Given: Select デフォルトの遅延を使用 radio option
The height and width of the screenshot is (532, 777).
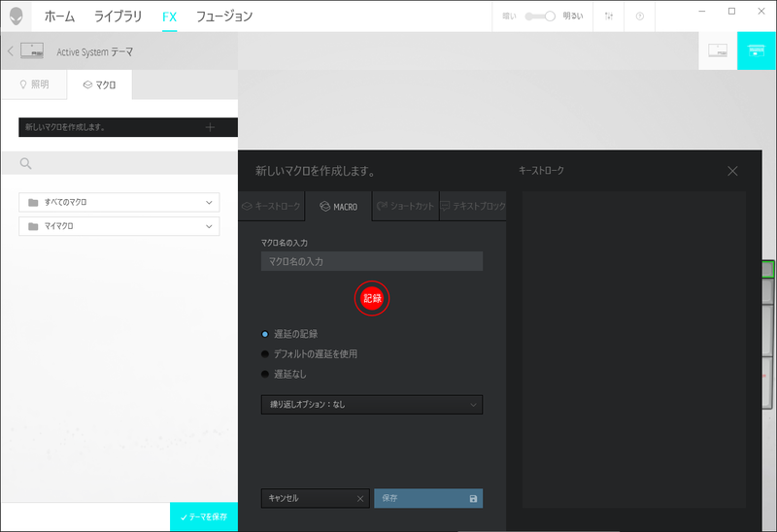Looking at the screenshot, I should pos(309,354).
